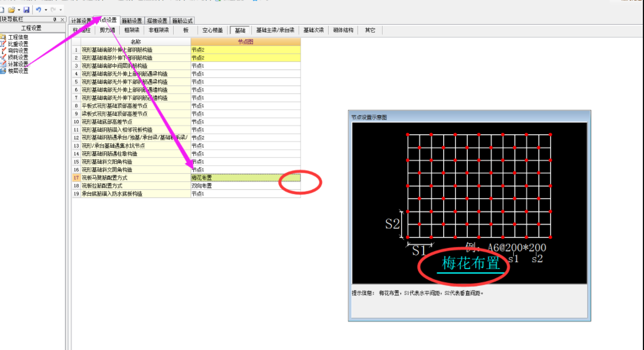Select the 基础主梁/承台梁 component category
The height and width of the screenshot is (350, 644).
[275, 30]
